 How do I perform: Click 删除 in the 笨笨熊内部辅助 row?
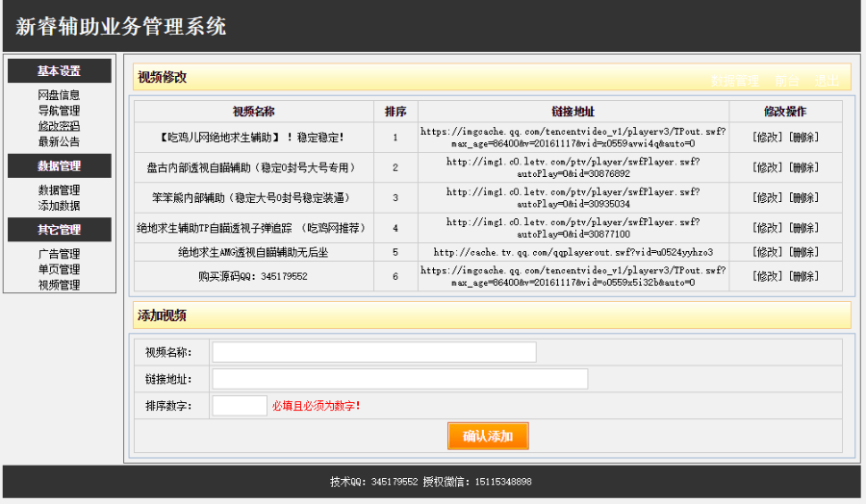coord(804,197)
